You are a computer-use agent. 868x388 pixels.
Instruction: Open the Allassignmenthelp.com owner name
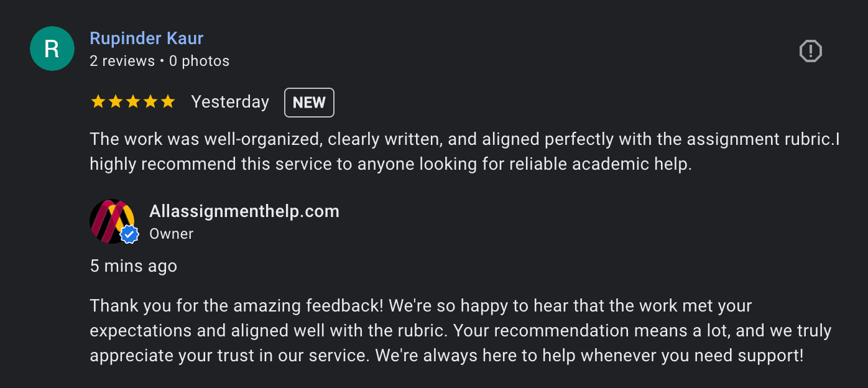pyautogui.click(x=244, y=211)
